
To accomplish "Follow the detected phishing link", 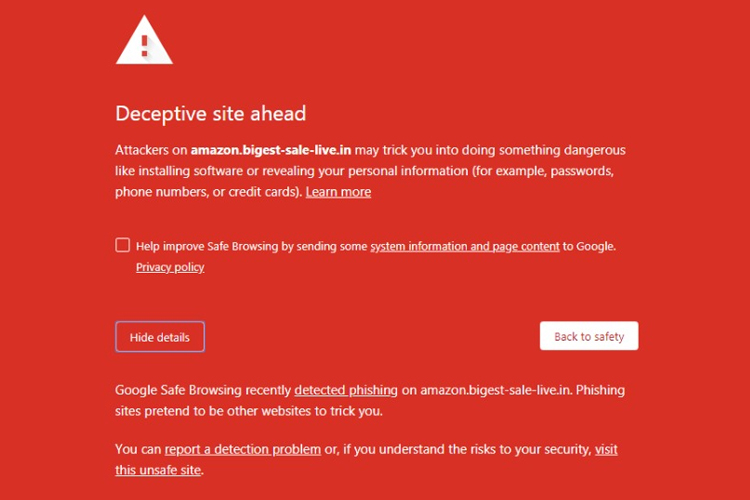I will pos(346,390).
